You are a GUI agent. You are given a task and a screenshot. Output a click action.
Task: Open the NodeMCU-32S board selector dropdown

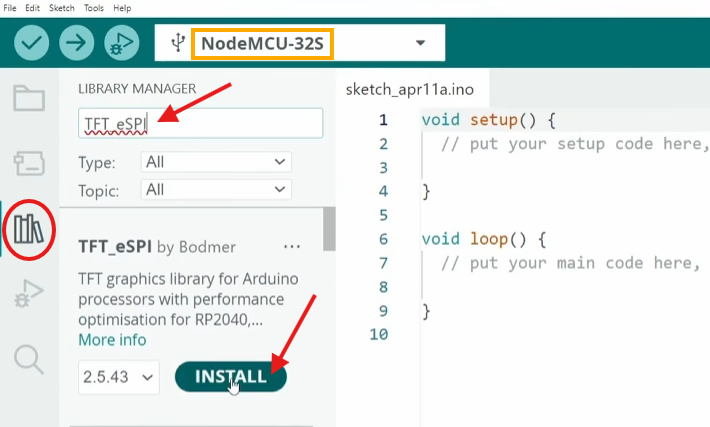[x=300, y=43]
